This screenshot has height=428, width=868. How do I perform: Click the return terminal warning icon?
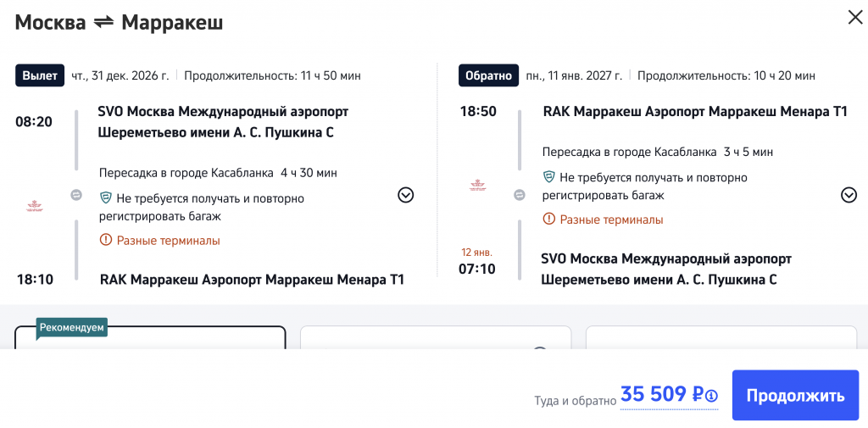(549, 220)
